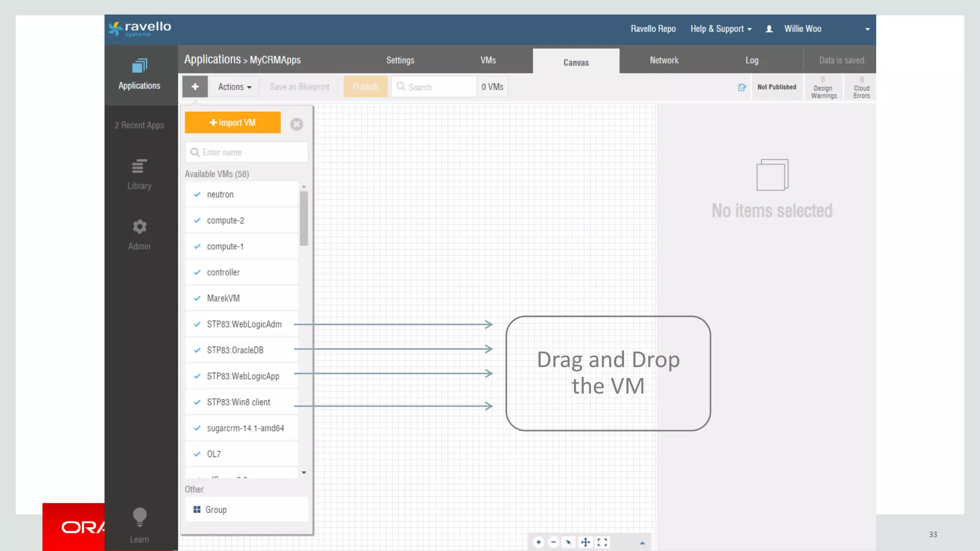Viewport: 980px width, 551px height.
Task: Open the Help & Support menu
Action: pos(721,29)
